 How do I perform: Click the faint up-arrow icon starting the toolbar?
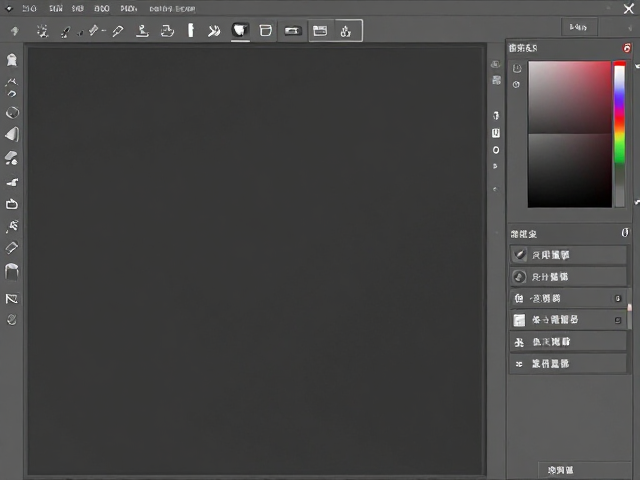15,31
